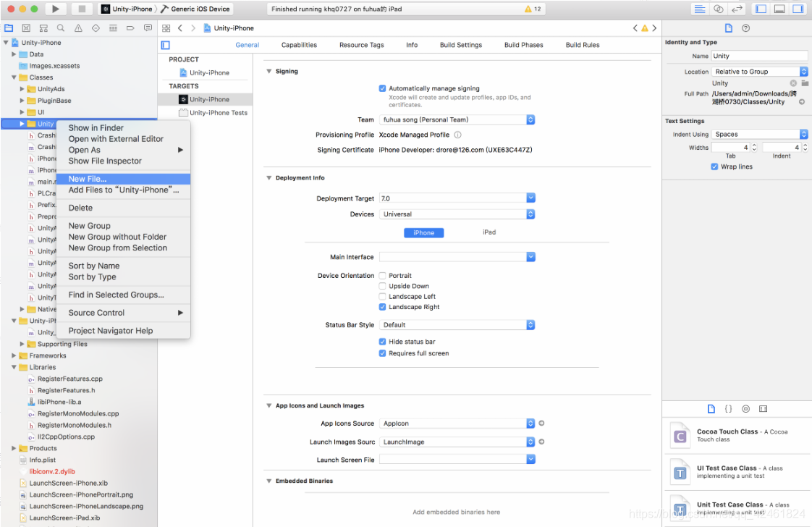Viewport: 812px width, 527px height.
Task: Switch to the Standard editor
Action: pyautogui.click(x=700, y=9)
